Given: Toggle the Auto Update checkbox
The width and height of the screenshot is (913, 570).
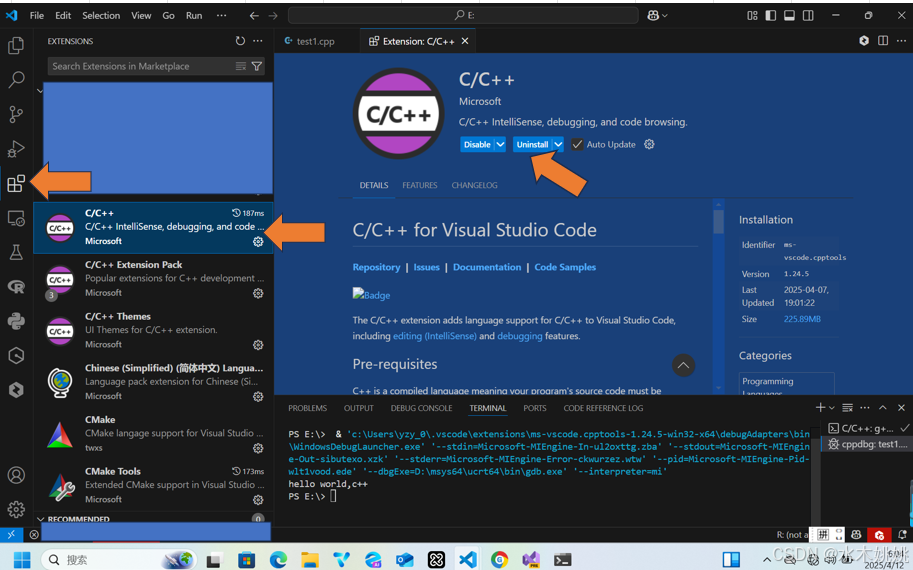Looking at the screenshot, I should (x=576, y=144).
